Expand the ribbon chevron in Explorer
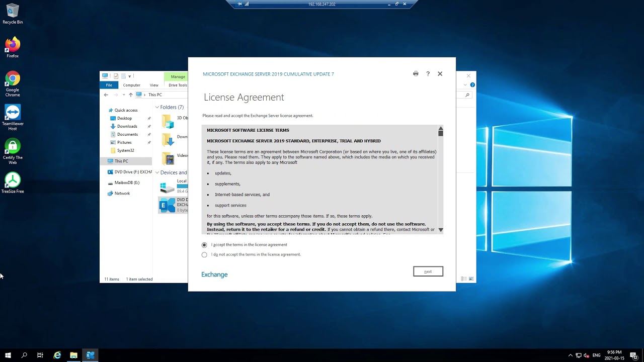The height and width of the screenshot is (362, 644). [465, 85]
